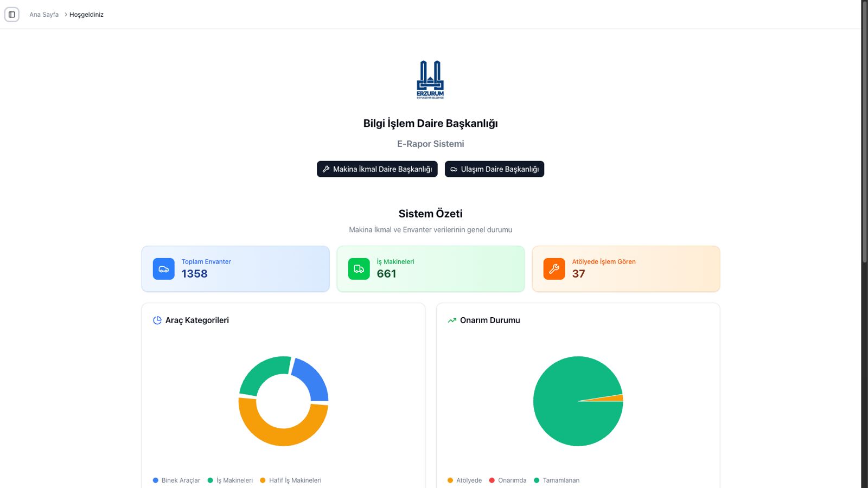Toggle İş Makineleri legend entry
The height and width of the screenshot is (488, 868).
(x=230, y=480)
